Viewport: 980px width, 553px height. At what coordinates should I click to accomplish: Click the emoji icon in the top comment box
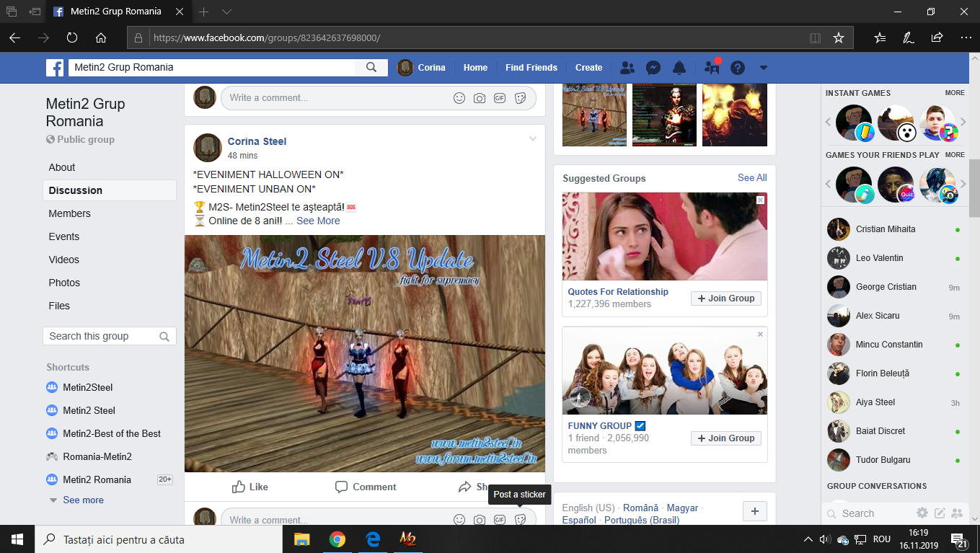tap(459, 98)
